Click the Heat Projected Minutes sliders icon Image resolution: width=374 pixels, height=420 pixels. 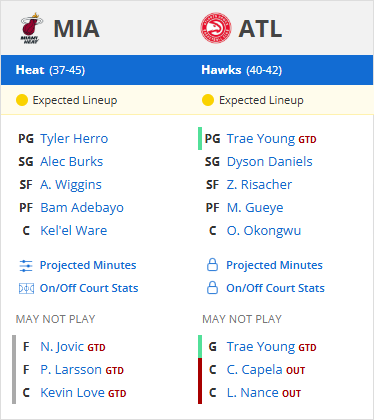(26, 266)
